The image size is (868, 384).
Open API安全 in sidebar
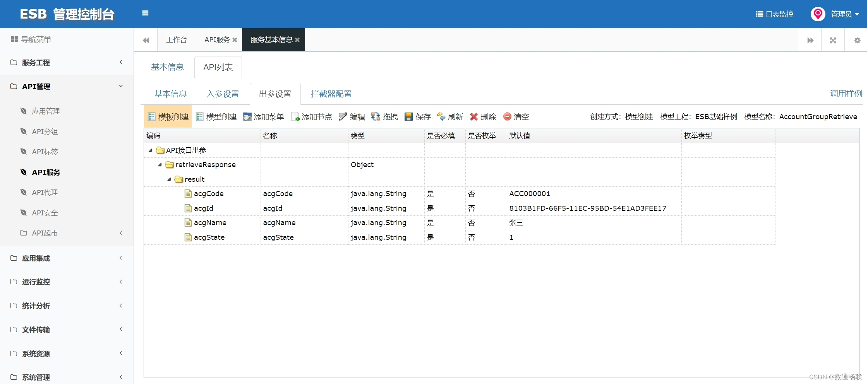coord(45,213)
